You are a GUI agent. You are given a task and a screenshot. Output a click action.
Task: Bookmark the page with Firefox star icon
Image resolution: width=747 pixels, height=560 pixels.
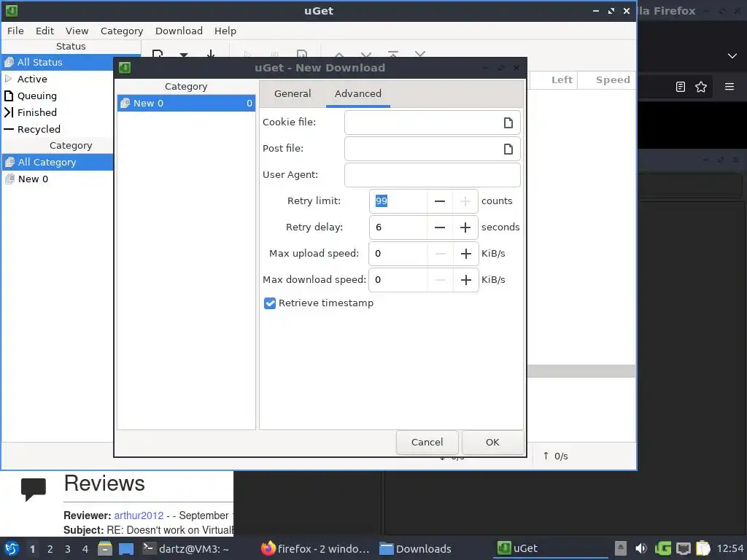click(x=701, y=87)
